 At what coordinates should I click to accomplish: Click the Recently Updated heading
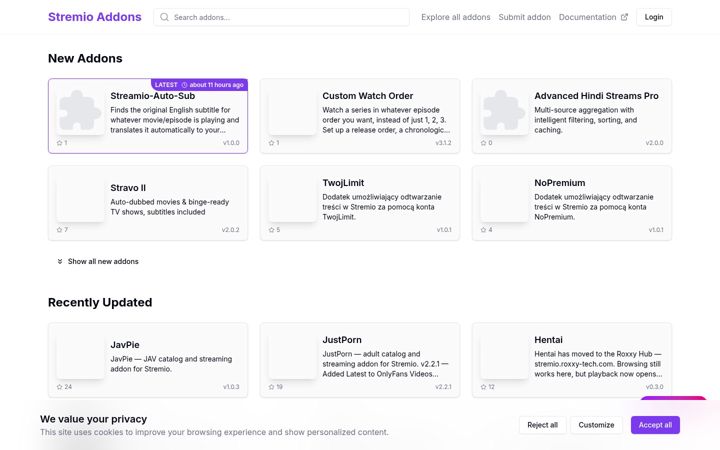point(100,302)
